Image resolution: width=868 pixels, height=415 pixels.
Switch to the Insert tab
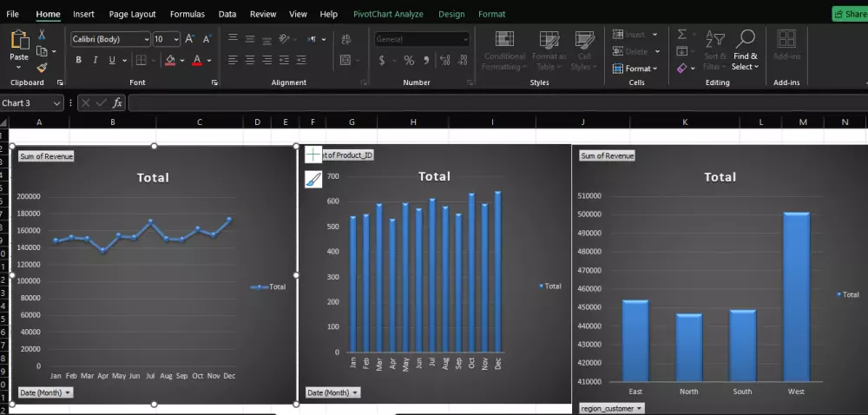pyautogui.click(x=83, y=15)
